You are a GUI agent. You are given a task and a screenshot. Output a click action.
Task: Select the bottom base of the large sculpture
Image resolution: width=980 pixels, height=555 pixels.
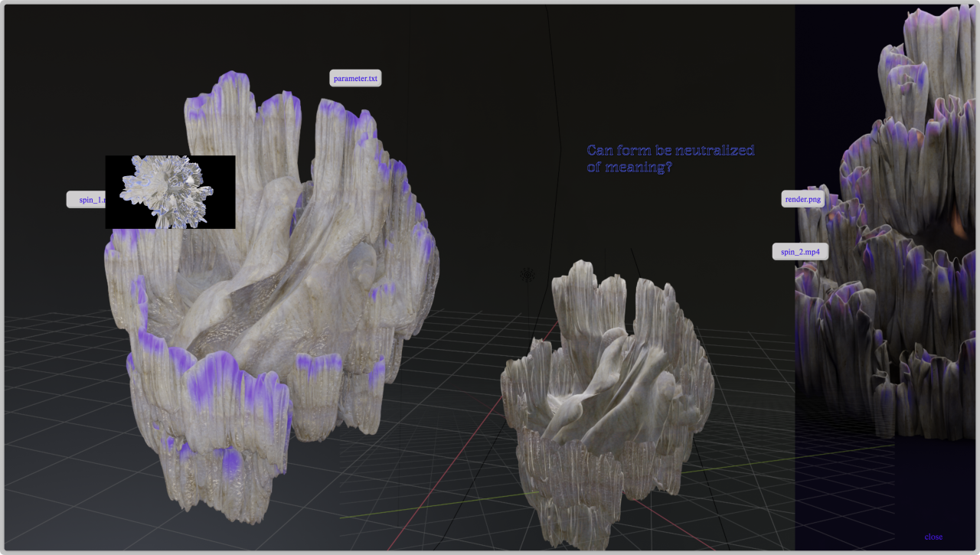tap(214, 475)
